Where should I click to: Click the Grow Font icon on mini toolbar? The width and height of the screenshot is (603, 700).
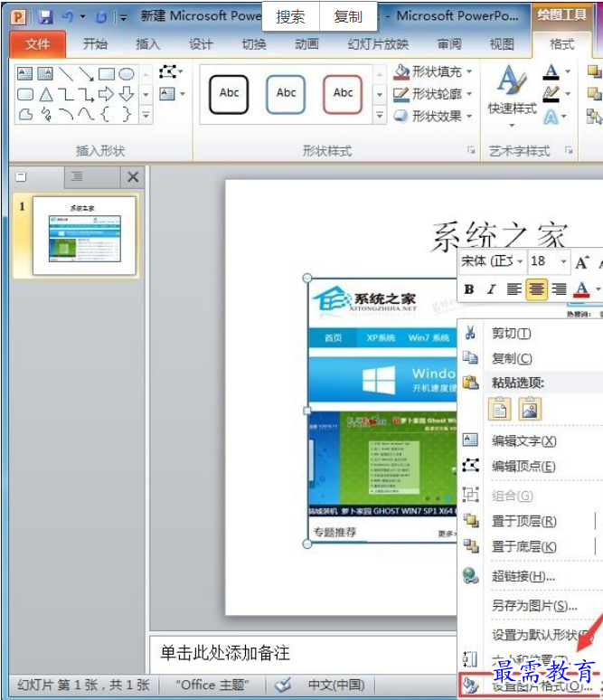click(581, 262)
